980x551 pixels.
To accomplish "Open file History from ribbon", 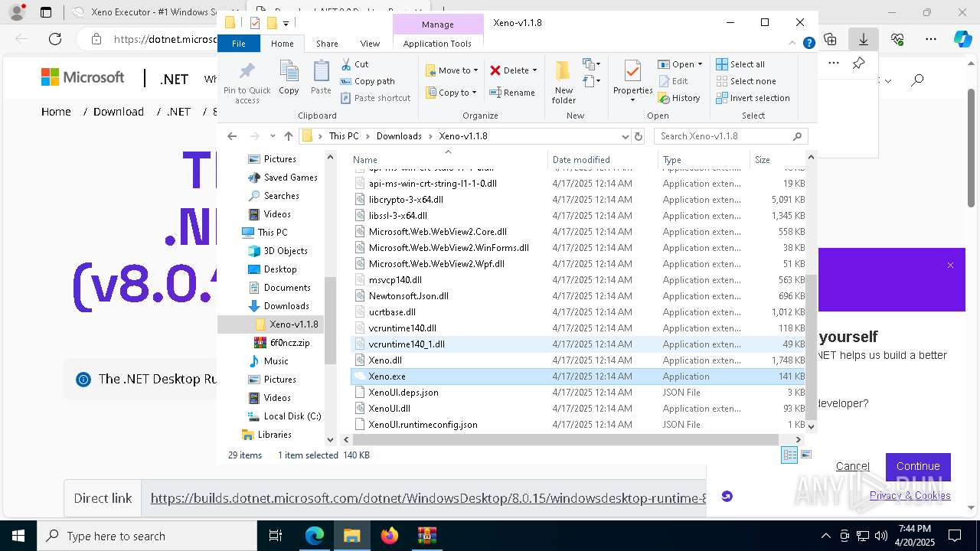I will coord(678,98).
